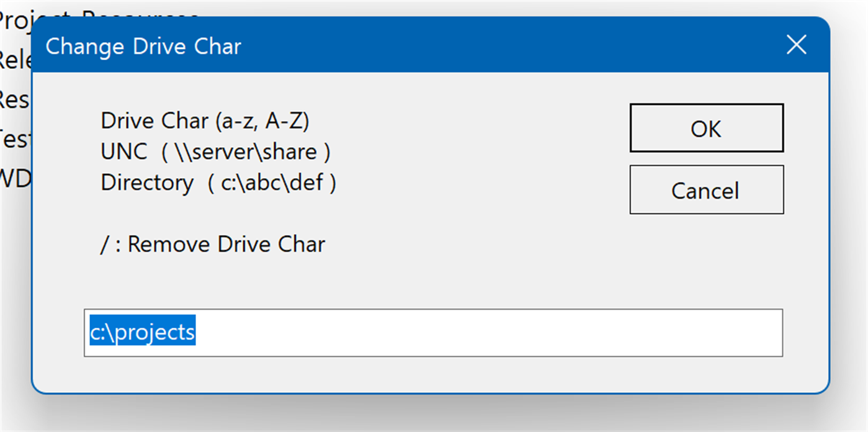Click the Change Drive Char title text
Screen dimensions: 868x432
[143, 47]
